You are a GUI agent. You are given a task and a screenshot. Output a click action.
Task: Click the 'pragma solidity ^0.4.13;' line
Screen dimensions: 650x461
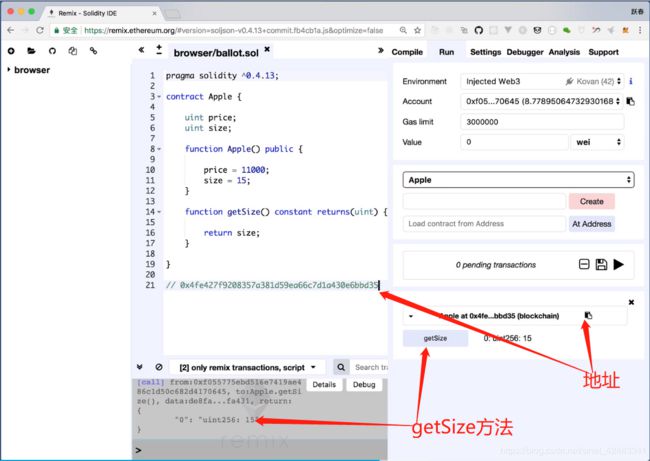pos(222,76)
